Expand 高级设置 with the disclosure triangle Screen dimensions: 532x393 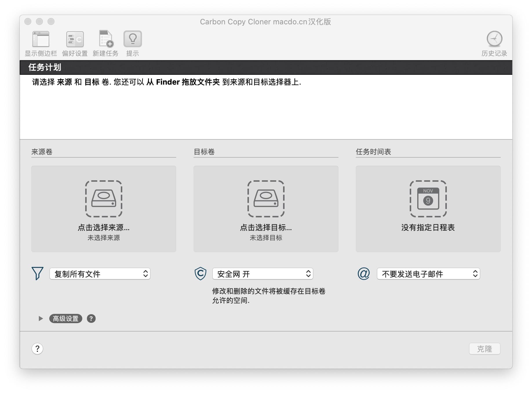pyautogui.click(x=40, y=318)
